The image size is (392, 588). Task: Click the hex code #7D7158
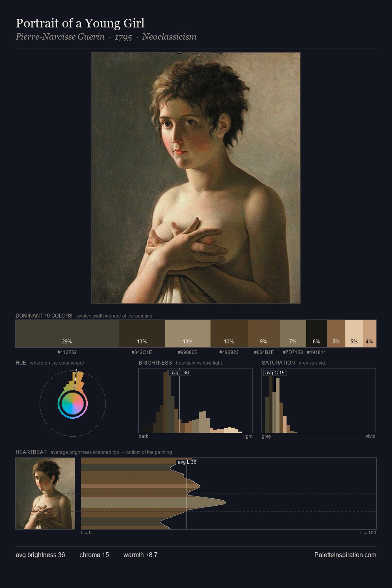click(x=293, y=352)
